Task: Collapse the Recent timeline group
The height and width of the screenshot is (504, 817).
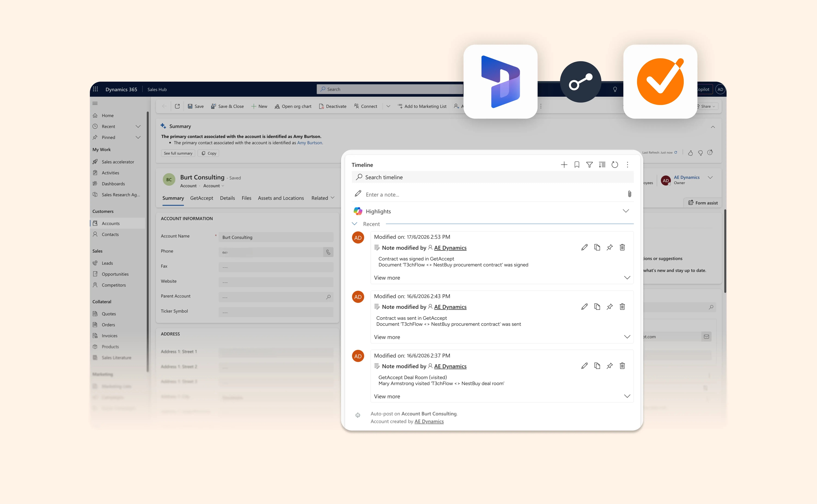Action: tap(354, 224)
